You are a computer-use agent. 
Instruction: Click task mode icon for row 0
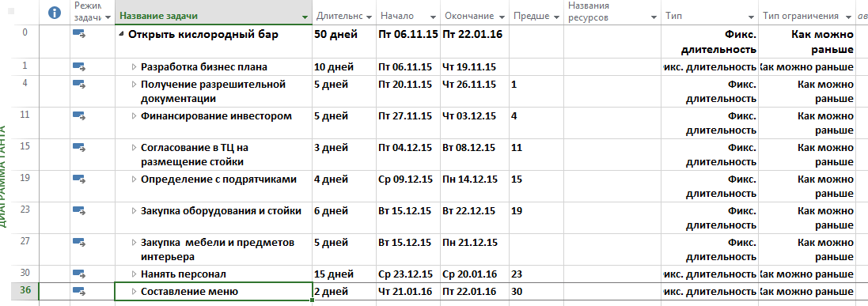(x=79, y=34)
